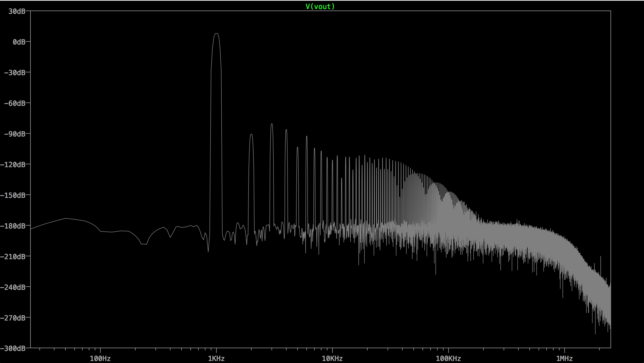Click the 1KHz frequency axis label
The height and width of the screenshot is (363, 644).
click(216, 358)
